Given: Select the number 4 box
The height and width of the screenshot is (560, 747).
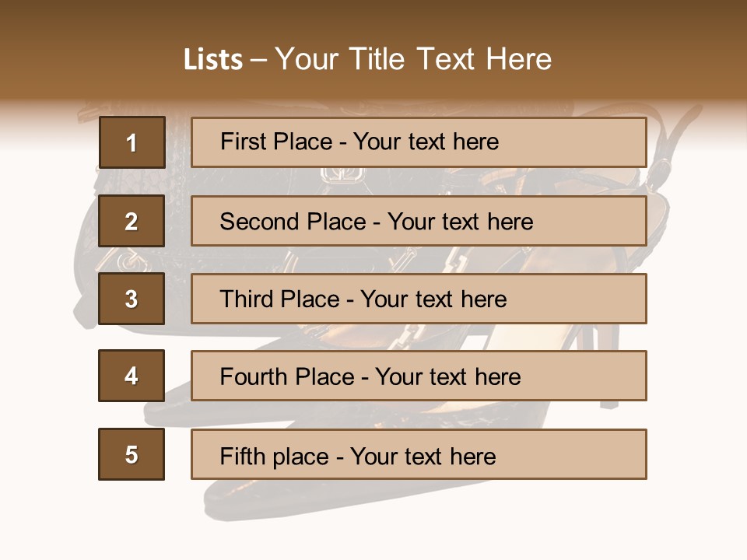Looking at the screenshot, I should coord(132,376).
